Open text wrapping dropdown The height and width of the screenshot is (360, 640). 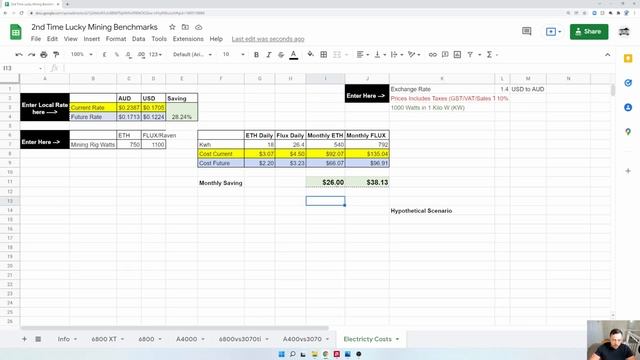point(397,55)
